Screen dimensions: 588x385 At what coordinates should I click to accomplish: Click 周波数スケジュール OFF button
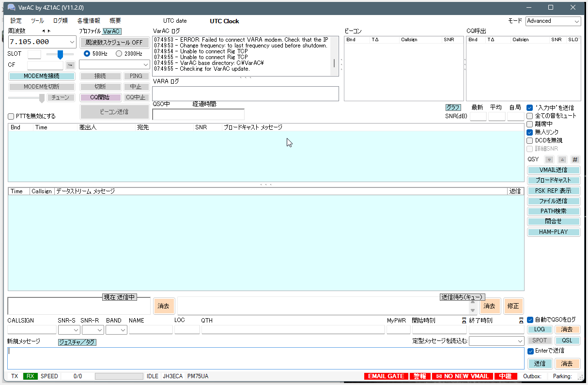point(114,42)
